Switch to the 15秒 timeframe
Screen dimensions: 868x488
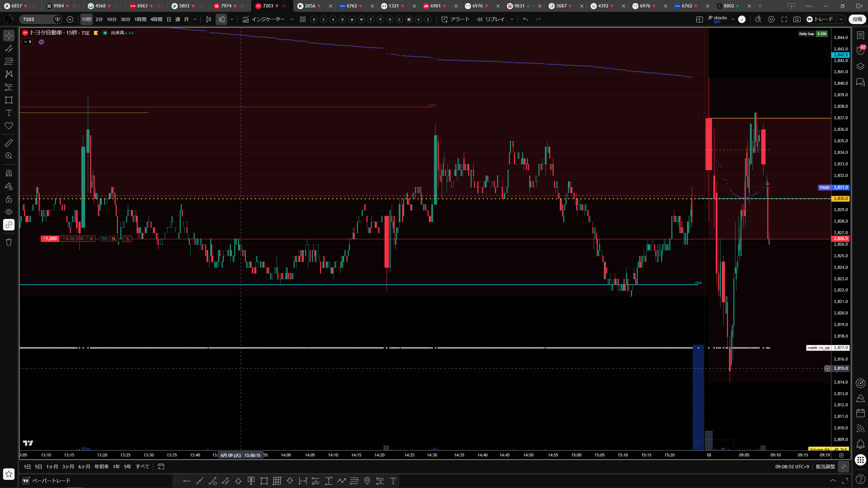click(x=86, y=19)
